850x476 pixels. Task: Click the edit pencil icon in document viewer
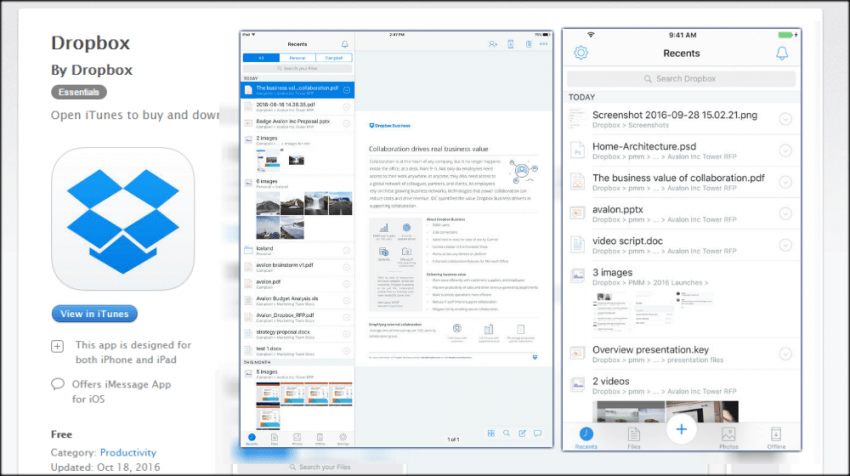pyautogui.click(x=522, y=433)
